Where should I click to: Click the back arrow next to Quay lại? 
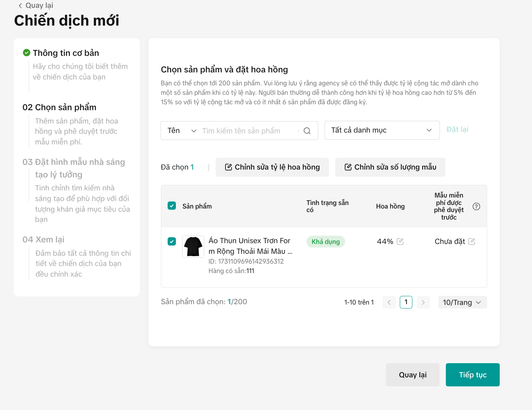20,6
